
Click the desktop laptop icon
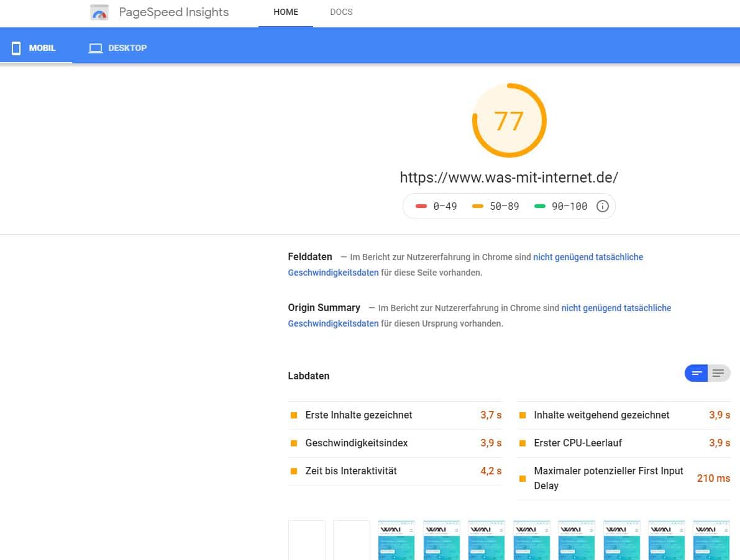[96, 48]
